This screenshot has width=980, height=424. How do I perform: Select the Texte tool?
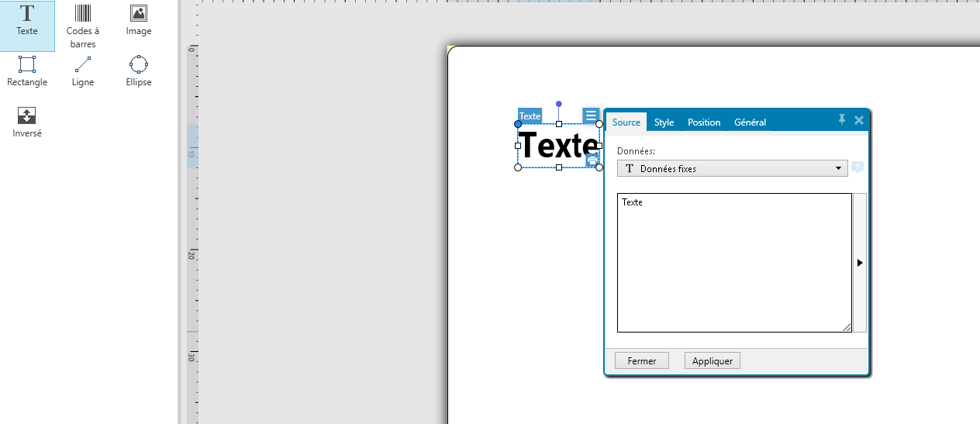(27, 21)
